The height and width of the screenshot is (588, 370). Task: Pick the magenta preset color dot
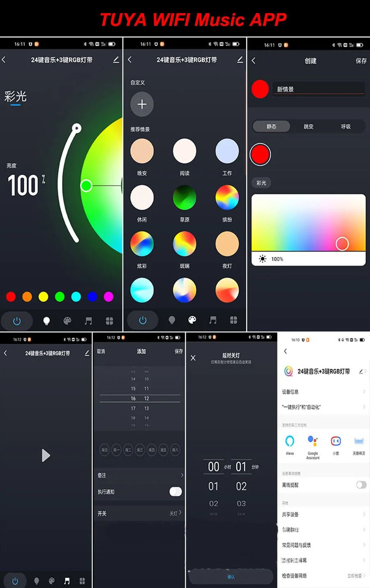[x=109, y=296]
